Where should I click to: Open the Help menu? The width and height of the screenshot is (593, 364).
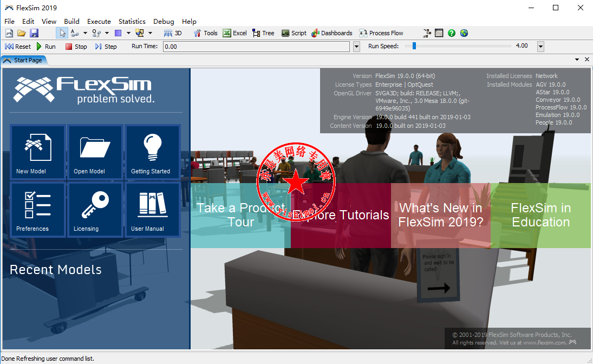pos(189,22)
